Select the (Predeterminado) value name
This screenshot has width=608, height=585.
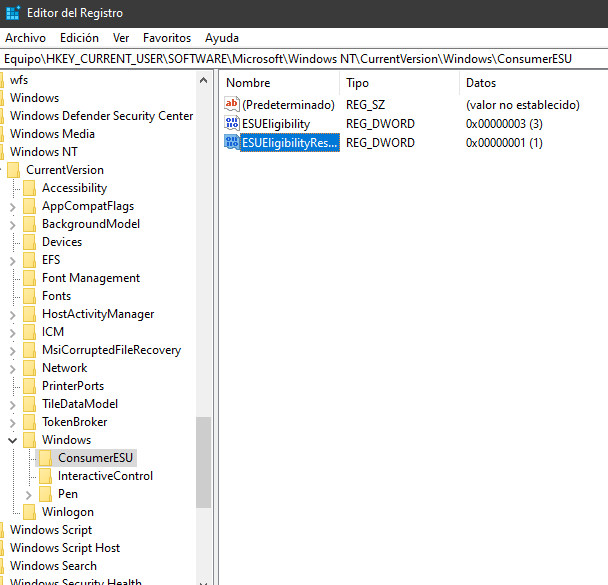click(x=288, y=105)
